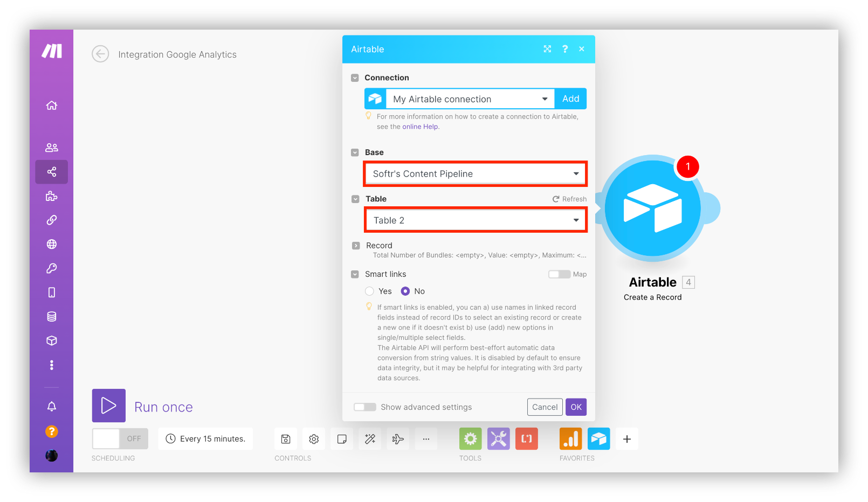
Task: Collapse the Smart links section
Action: [355, 274]
